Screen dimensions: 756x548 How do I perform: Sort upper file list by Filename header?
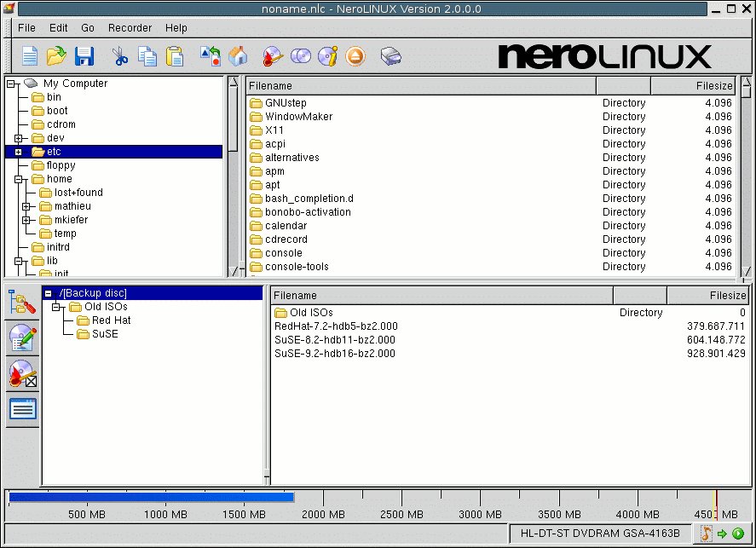click(x=421, y=86)
